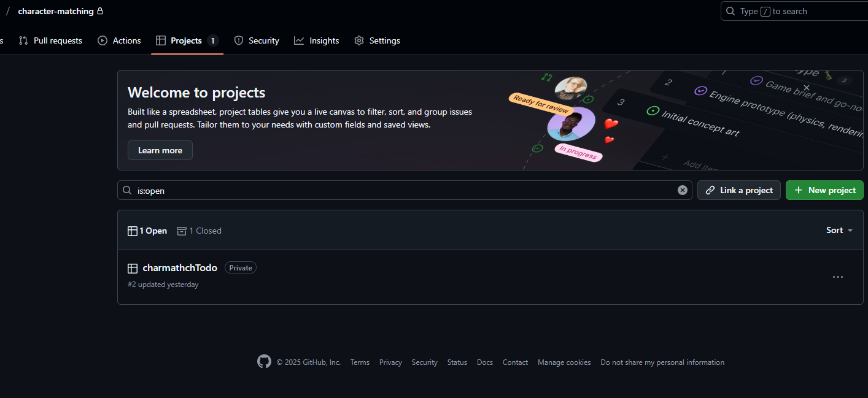
Task: Click the character-matching repository name
Action: pyautogui.click(x=56, y=11)
